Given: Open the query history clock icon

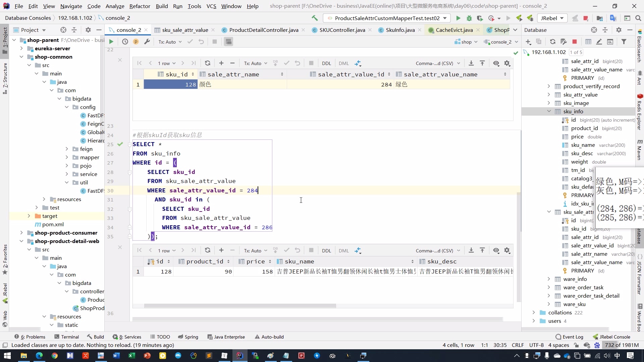Looking at the screenshot, I should pyautogui.click(x=125, y=42).
